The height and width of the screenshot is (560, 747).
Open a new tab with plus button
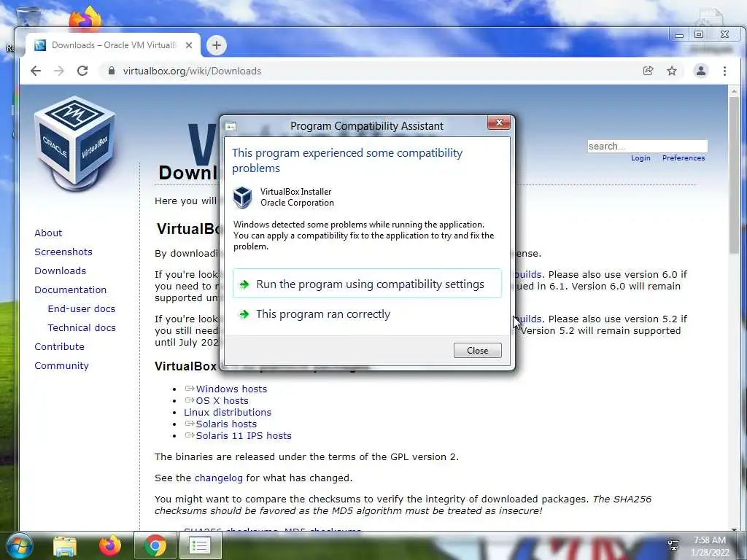coord(216,45)
